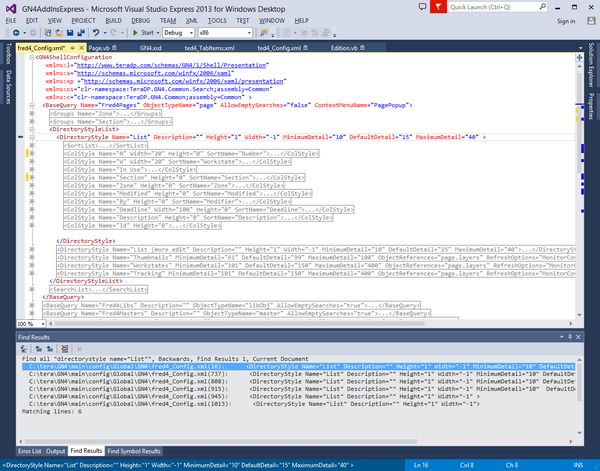Click the Navigate Backward toolbar icon

16,33
